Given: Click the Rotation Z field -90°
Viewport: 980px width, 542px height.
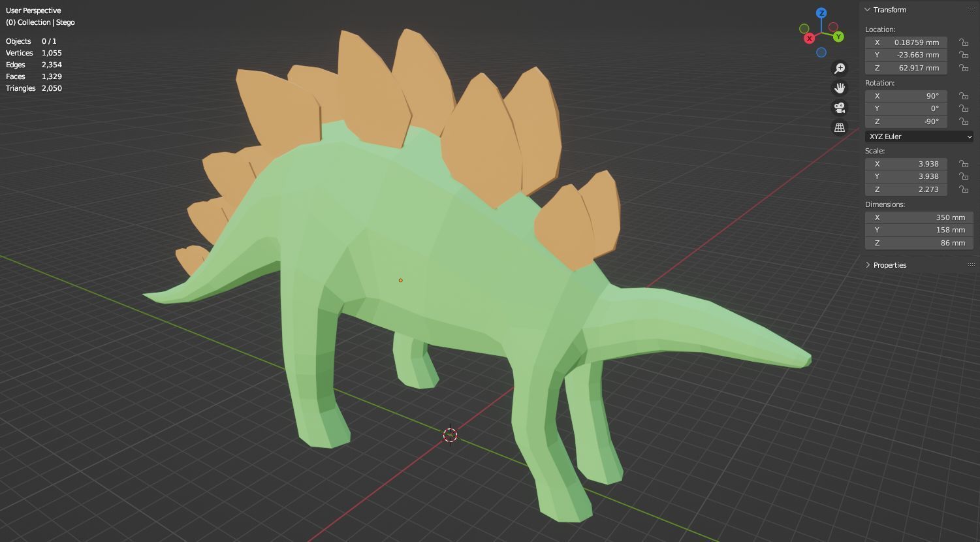Looking at the screenshot, I should (x=906, y=121).
